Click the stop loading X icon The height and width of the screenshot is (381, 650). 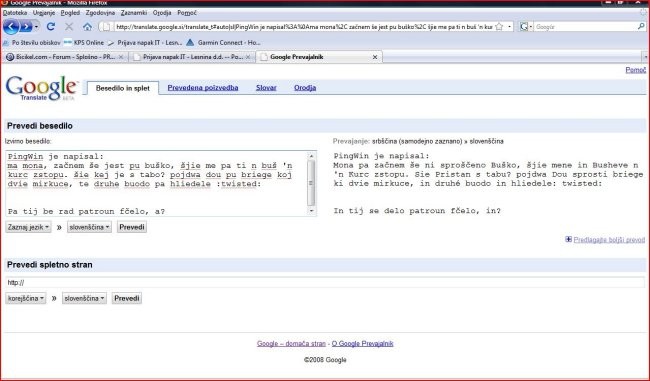coord(69,27)
